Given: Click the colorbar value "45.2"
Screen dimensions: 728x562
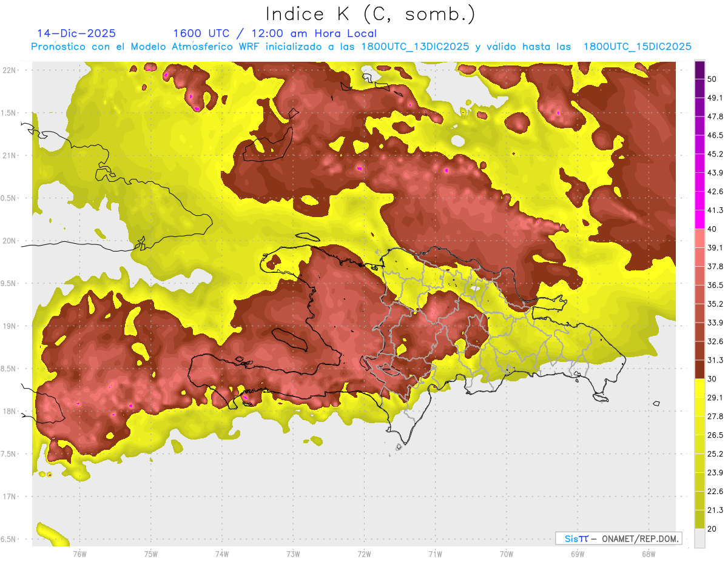Looking at the screenshot, I should [715, 154].
